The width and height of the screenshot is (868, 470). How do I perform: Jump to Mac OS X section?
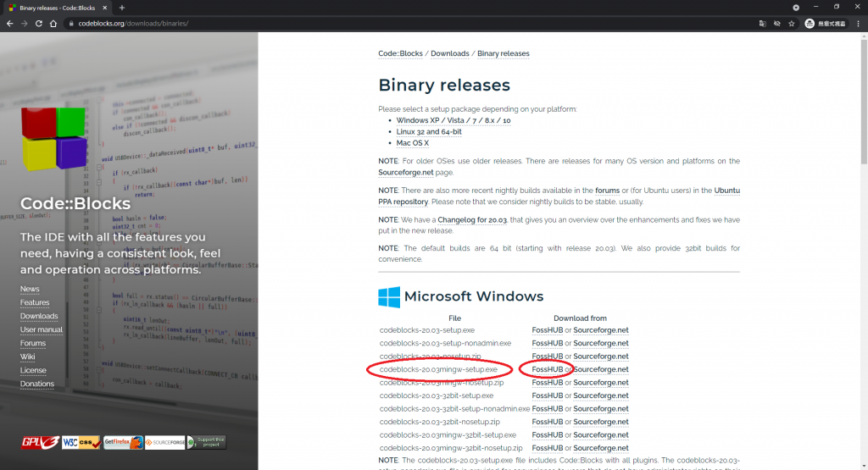[413, 143]
